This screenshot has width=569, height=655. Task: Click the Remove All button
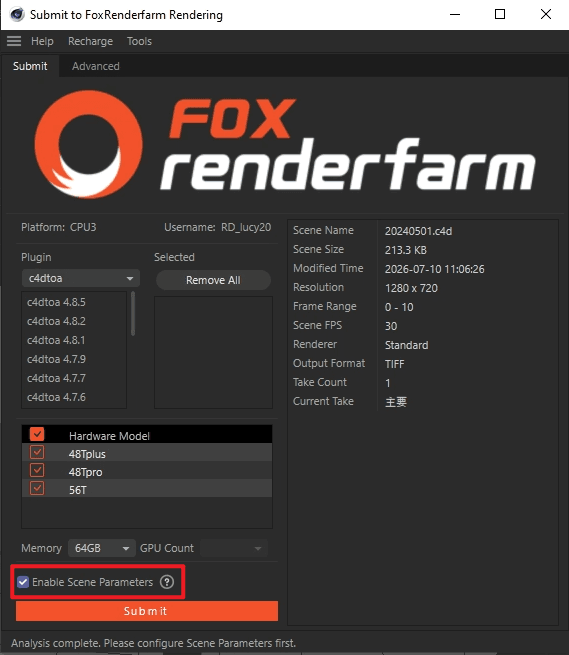click(213, 280)
